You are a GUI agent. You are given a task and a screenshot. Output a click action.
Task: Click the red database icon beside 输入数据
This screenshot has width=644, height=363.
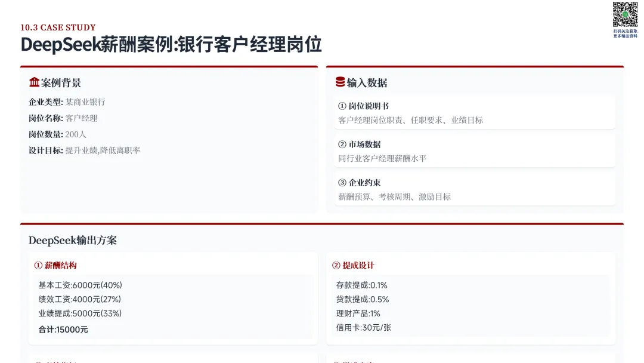click(340, 82)
